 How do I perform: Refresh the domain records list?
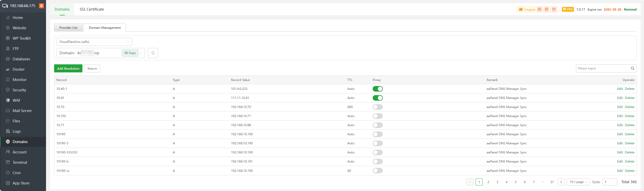pyautogui.click(x=153, y=53)
